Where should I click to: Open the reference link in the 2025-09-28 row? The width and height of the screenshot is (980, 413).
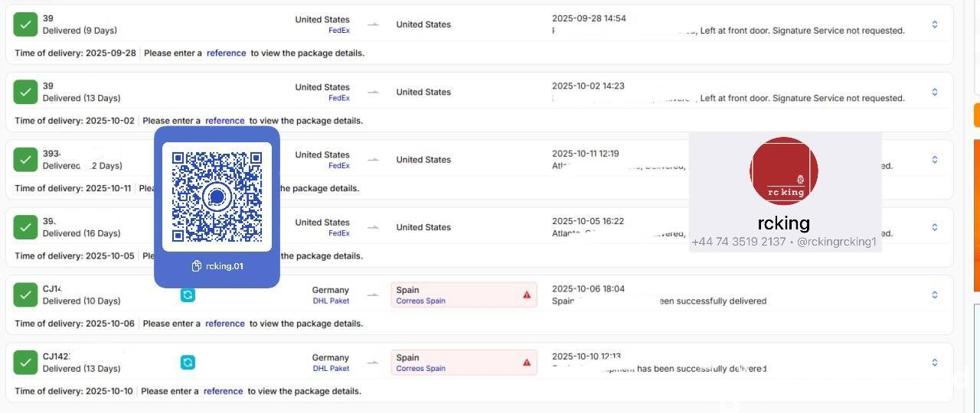(x=227, y=54)
